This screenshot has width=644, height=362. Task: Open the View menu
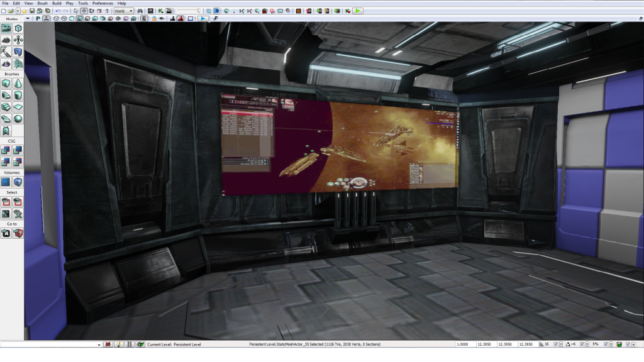click(x=29, y=3)
